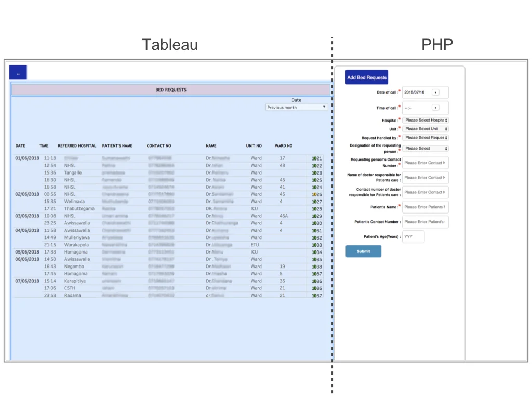This screenshot has height=399, width=532.
Task: Click the record number 1021
Action: point(316,158)
